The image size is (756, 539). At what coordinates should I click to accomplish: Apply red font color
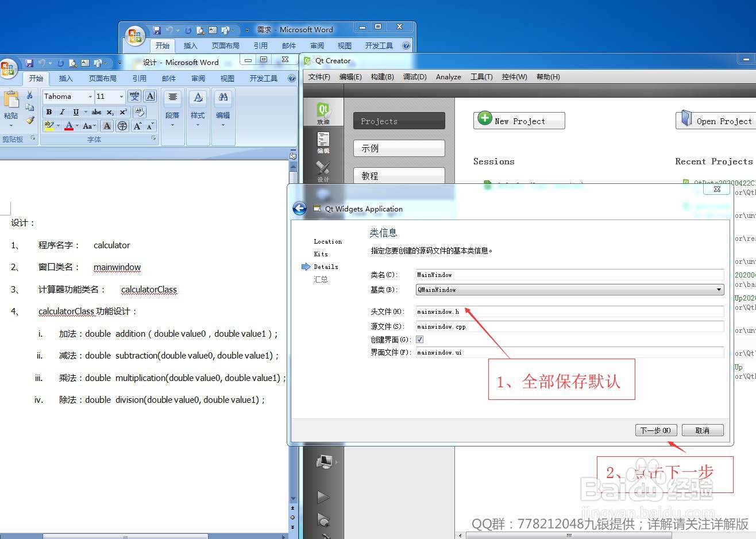coord(69,126)
